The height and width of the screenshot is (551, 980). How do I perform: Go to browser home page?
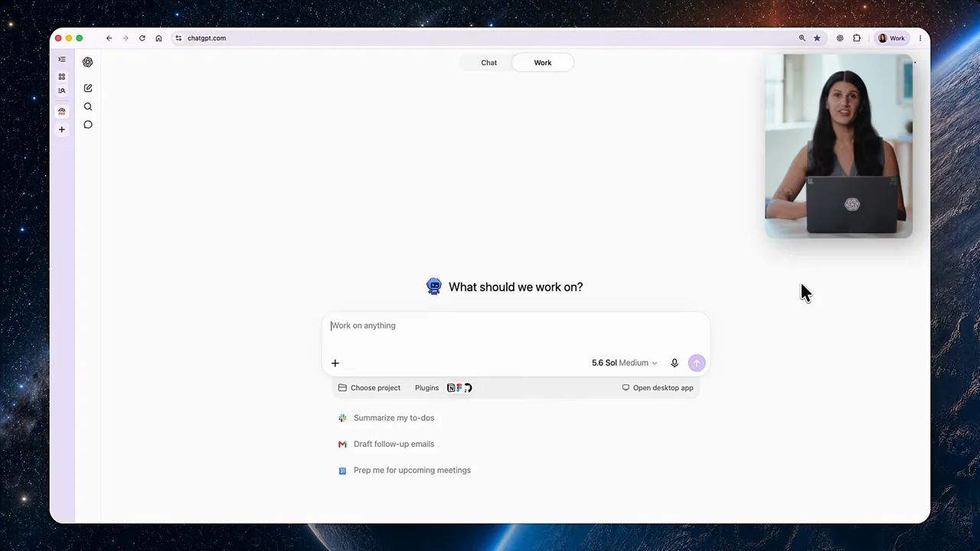tap(158, 38)
